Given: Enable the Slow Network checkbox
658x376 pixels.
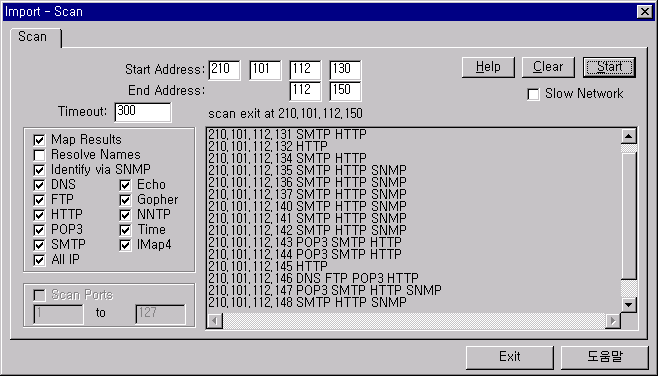Looking at the screenshot, I should pyautogui.click(x=533, y=94).
